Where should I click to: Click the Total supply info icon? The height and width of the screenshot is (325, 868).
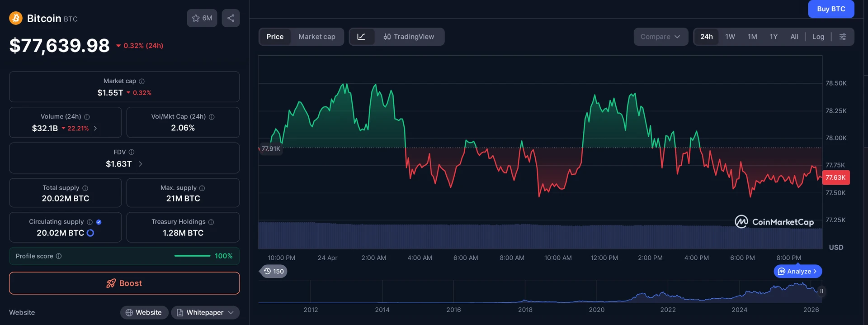pos(85,188)
